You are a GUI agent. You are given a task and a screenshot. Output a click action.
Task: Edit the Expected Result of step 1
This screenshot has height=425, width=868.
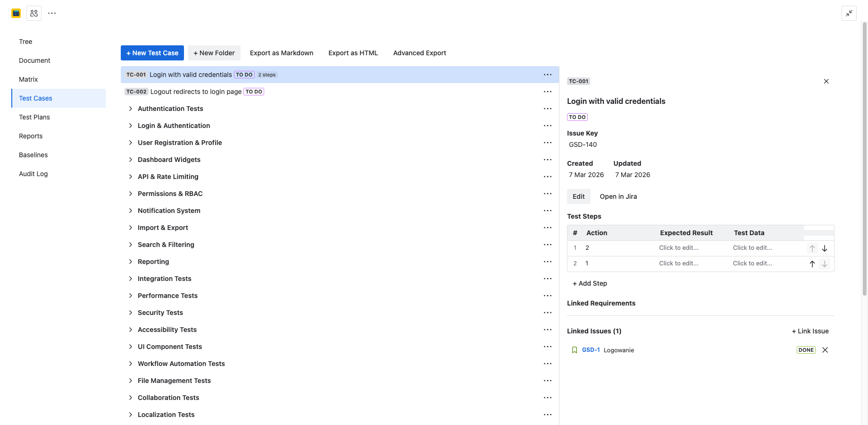point(678,247)
